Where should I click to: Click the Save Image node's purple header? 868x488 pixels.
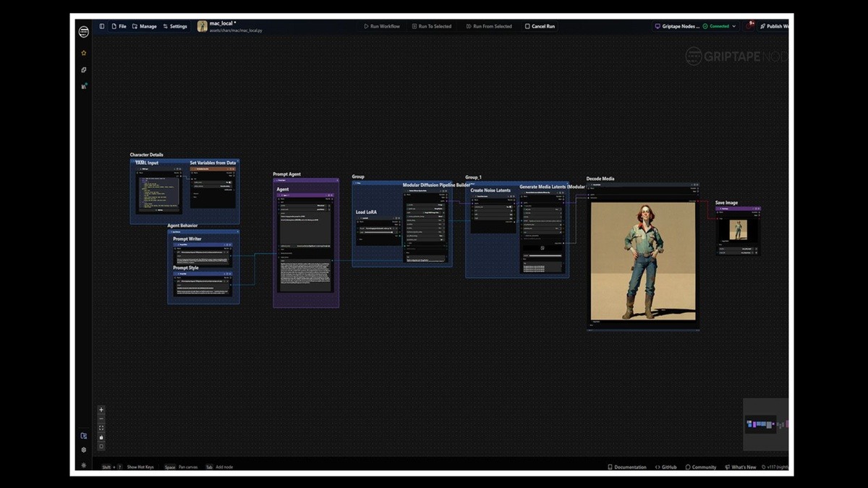coord(738,208)
